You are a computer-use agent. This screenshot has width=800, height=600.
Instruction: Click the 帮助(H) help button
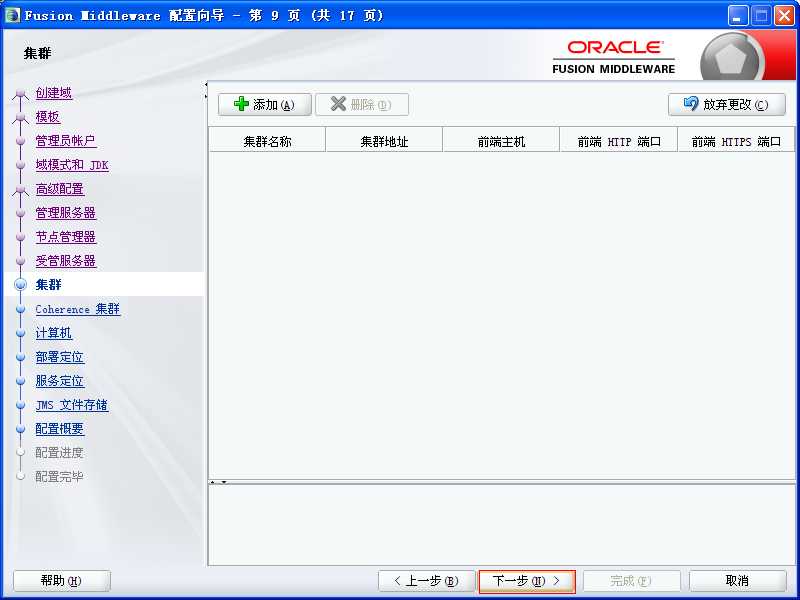61,581
